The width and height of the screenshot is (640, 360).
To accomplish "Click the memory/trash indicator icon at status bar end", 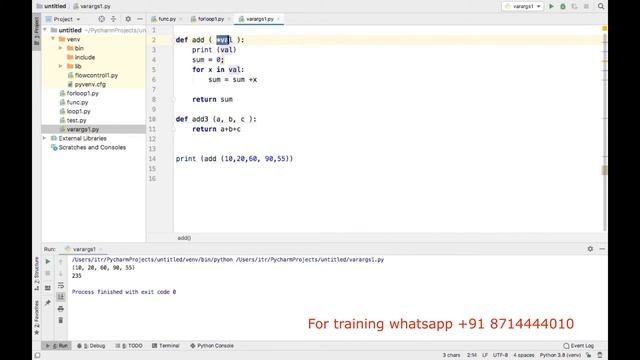I will pos(600,355).
